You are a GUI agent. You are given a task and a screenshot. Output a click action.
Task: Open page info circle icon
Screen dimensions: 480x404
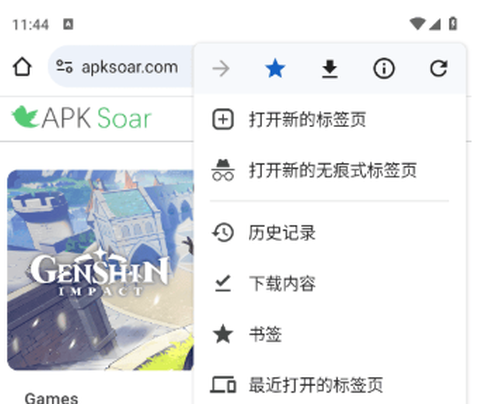(x=384, y=69)
